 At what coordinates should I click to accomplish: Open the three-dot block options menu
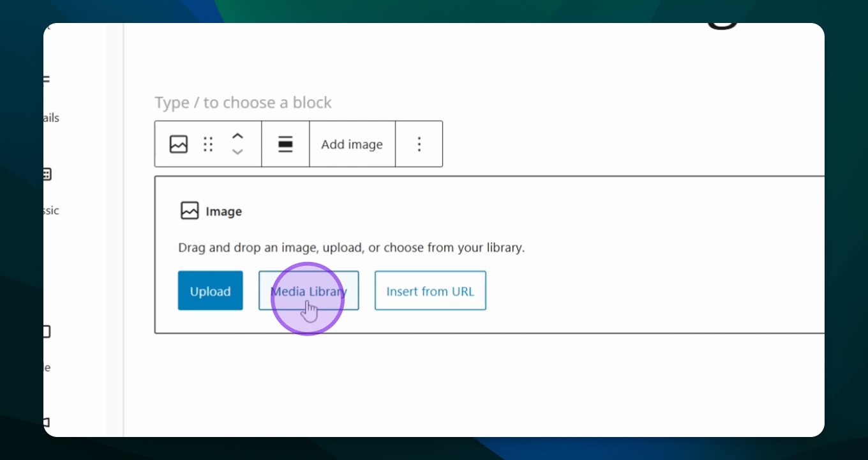click(419, 144)
